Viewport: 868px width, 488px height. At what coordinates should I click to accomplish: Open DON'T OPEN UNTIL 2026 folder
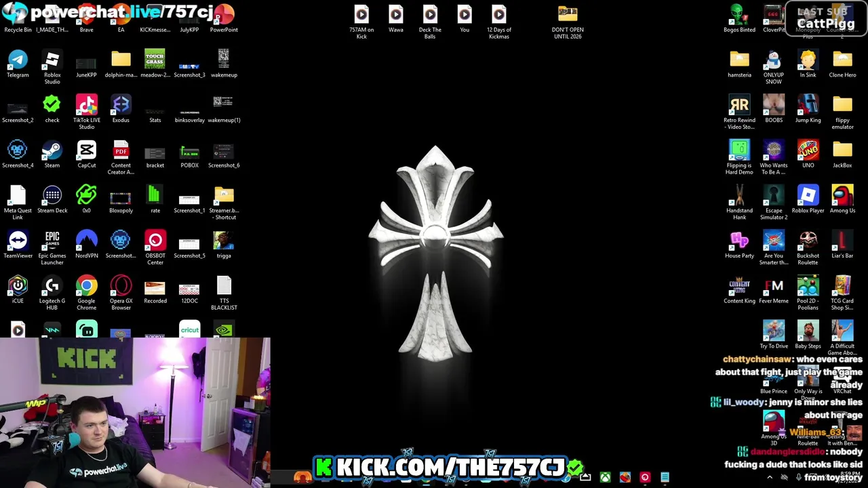pos(568,22)
